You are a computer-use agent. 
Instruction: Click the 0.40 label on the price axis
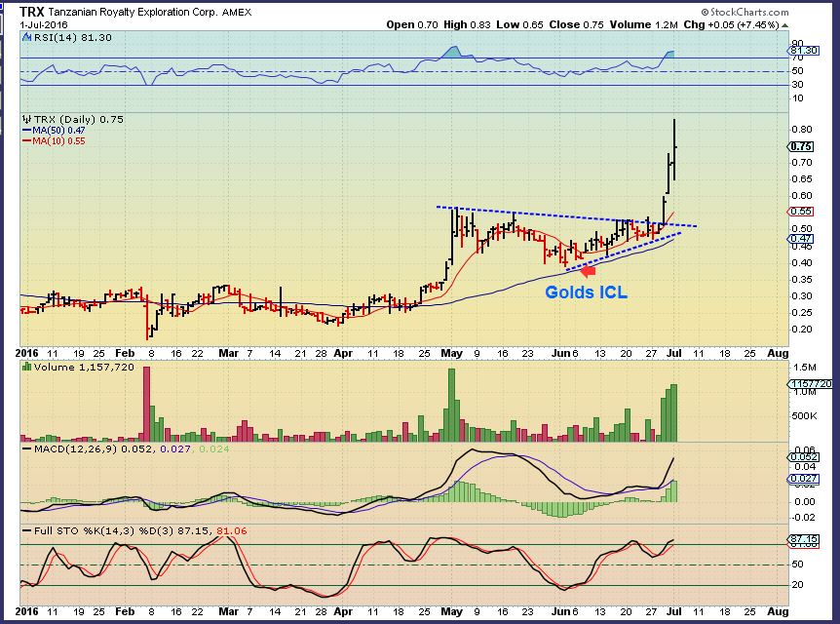click(801, 262)
